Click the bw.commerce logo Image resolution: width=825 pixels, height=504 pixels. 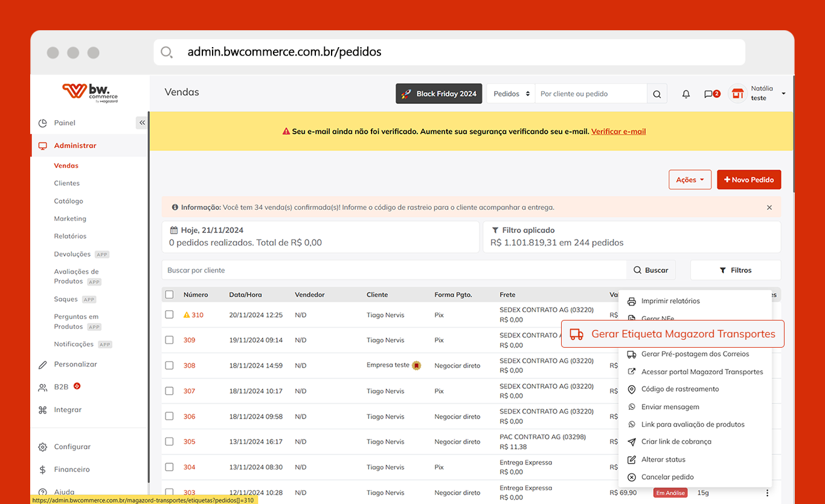coord(90,93)
